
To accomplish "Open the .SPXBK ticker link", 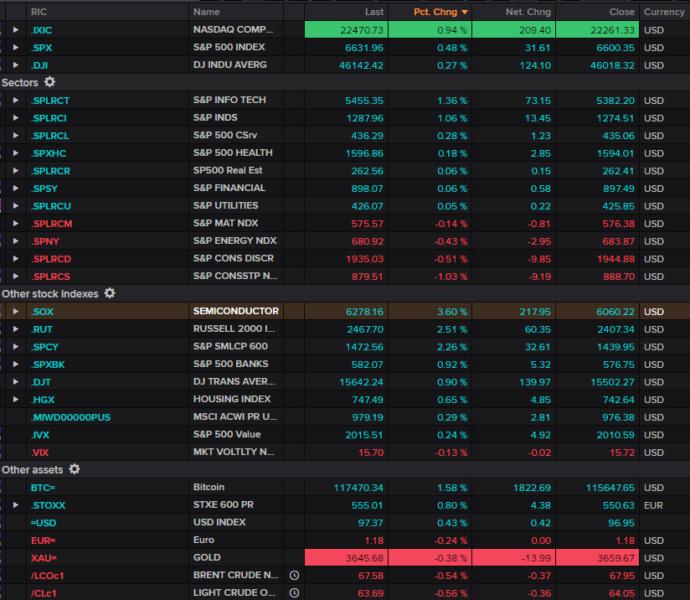I will click(48, 365).
